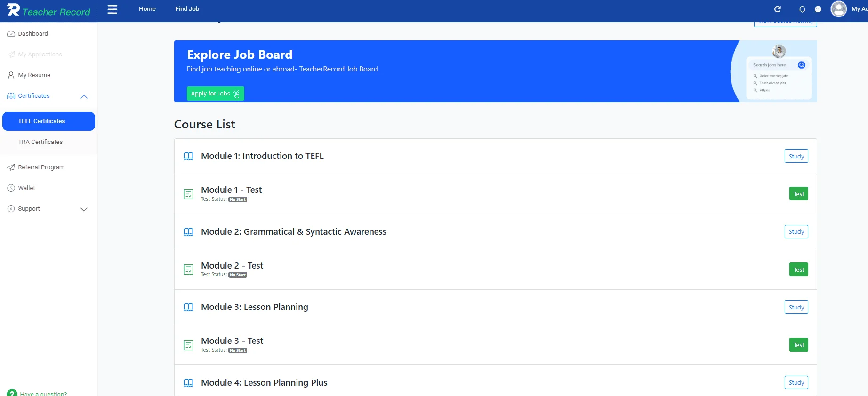Viewport: 868px width, 396px height.
Task: Click the Wallet dollar icon
Action: (x=11, y=188)
